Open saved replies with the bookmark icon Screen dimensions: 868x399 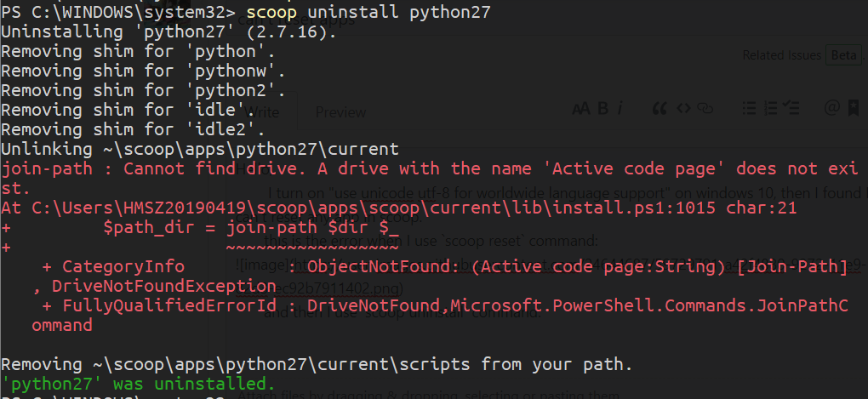pyautogui.click(x=853, y=108)
